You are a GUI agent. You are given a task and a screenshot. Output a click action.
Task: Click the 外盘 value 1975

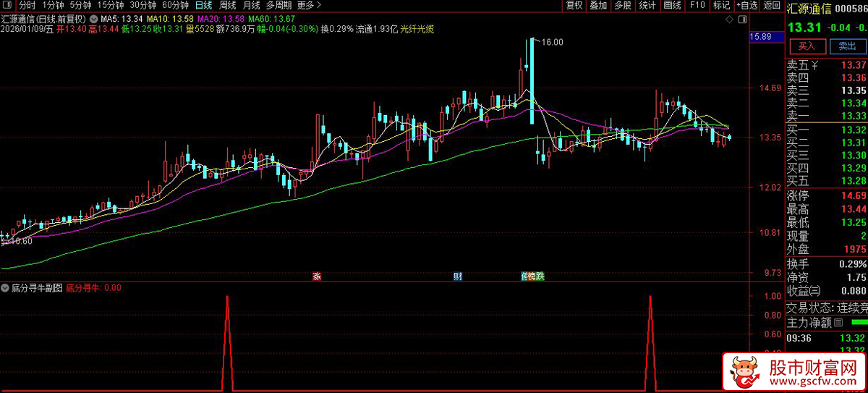point(855,249)
